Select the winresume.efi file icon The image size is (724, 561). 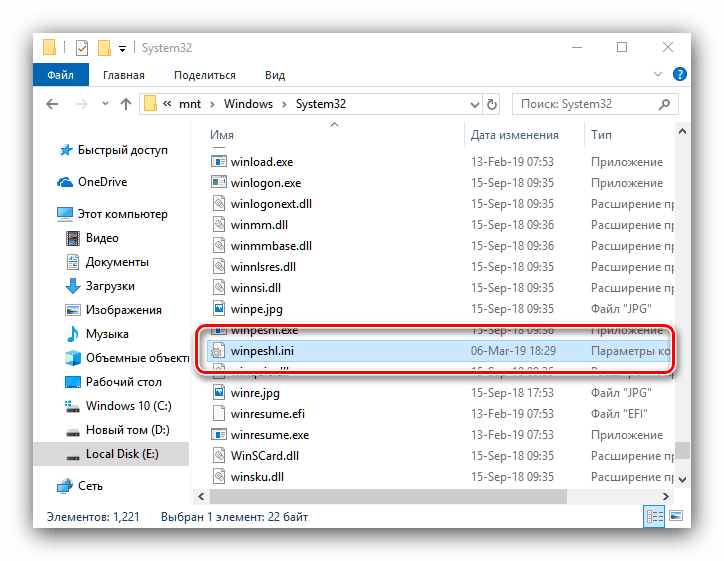pyautogui.click(x=219, y=414)
